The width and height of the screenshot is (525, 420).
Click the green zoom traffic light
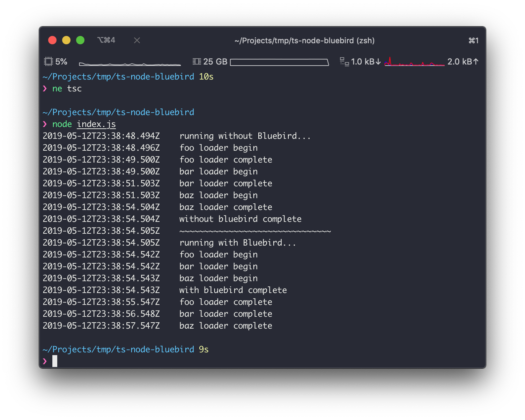pos(80,40)
